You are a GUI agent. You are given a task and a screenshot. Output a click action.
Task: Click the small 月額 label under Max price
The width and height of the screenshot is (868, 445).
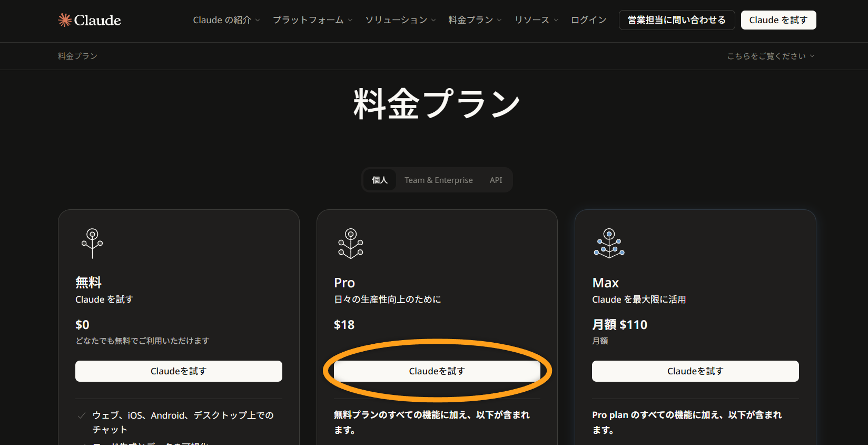[600, 341]
